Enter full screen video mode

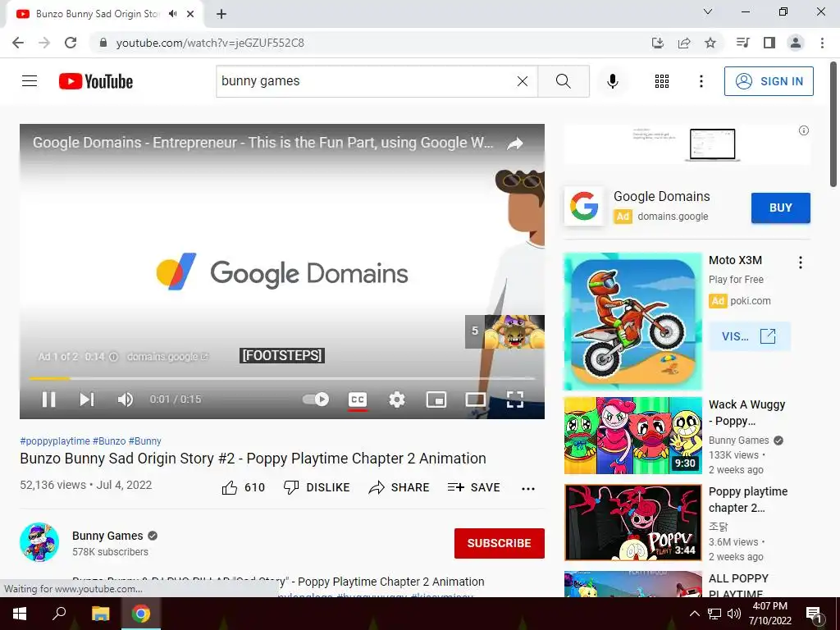pos(515,399)
